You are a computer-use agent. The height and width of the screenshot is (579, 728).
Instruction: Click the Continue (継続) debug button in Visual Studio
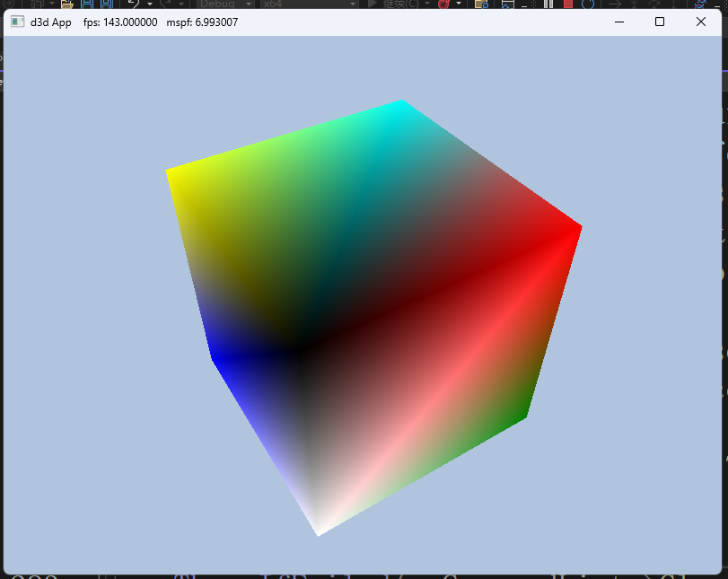(393, 4)
